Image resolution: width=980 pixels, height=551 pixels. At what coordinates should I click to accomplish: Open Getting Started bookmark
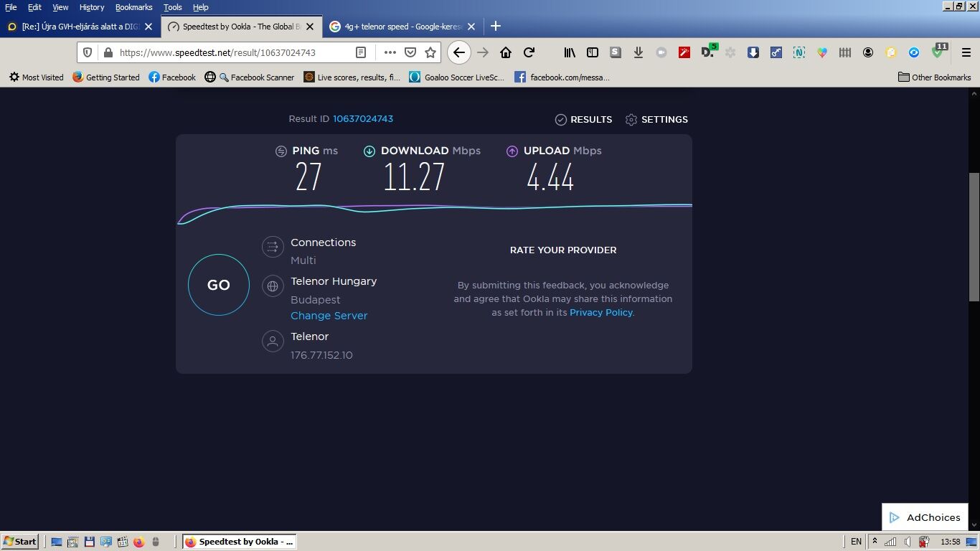106,77
